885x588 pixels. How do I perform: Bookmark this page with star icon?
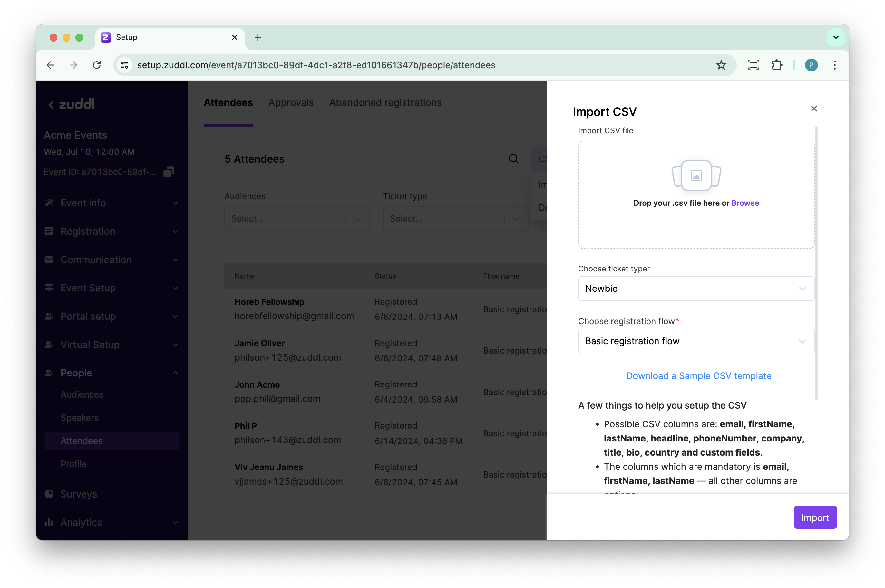pyautogui.click(x=721, y=65)
